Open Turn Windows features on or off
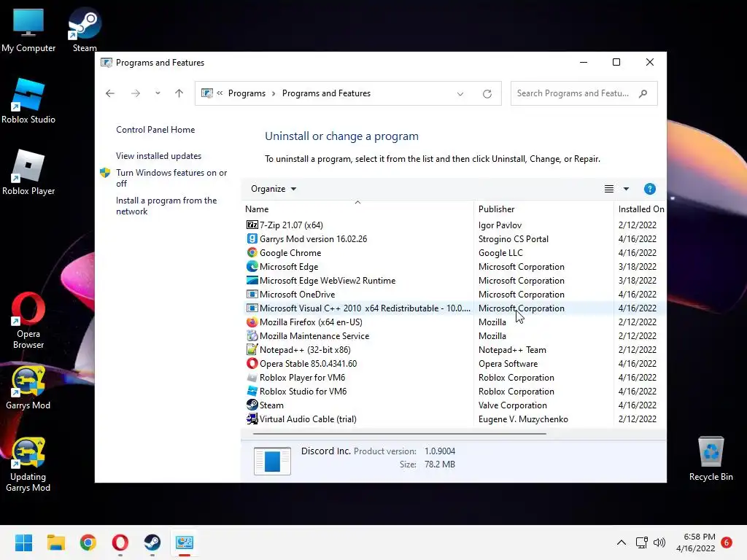This screenshot has height=560, width=747. tap(171, 178)
